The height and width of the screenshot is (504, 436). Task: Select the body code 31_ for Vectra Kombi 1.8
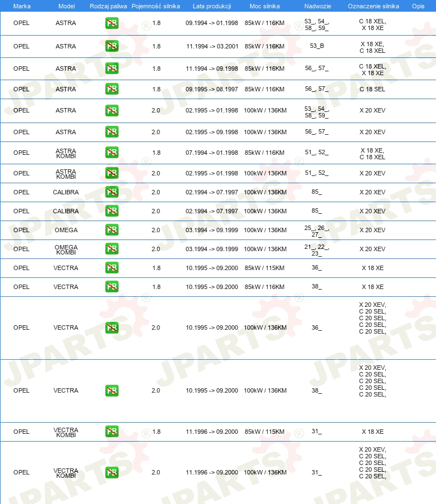point(317,432)
